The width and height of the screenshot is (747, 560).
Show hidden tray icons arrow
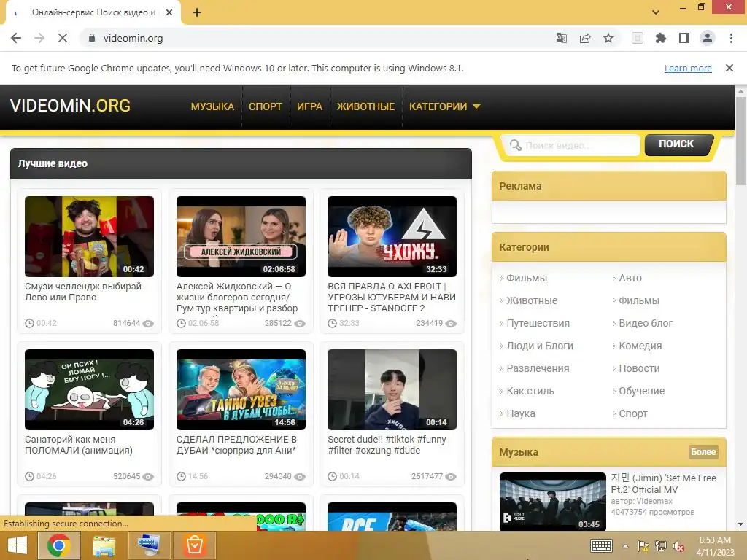625,546
